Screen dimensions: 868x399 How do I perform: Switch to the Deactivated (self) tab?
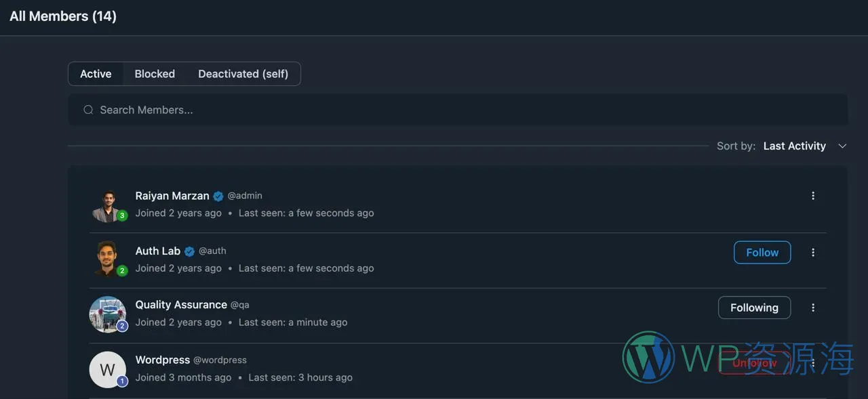click(x=243, y=74)
